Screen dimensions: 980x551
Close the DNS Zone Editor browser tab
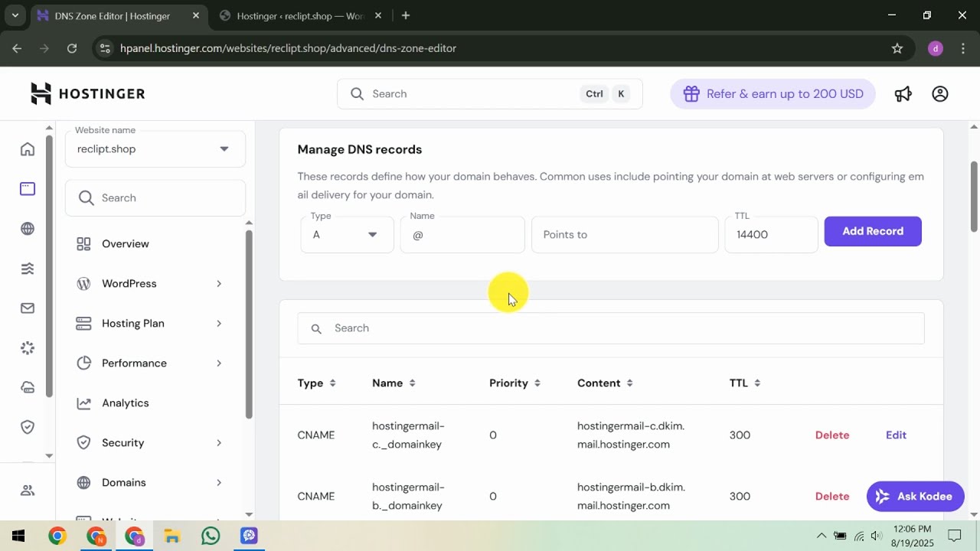[195, 15]
